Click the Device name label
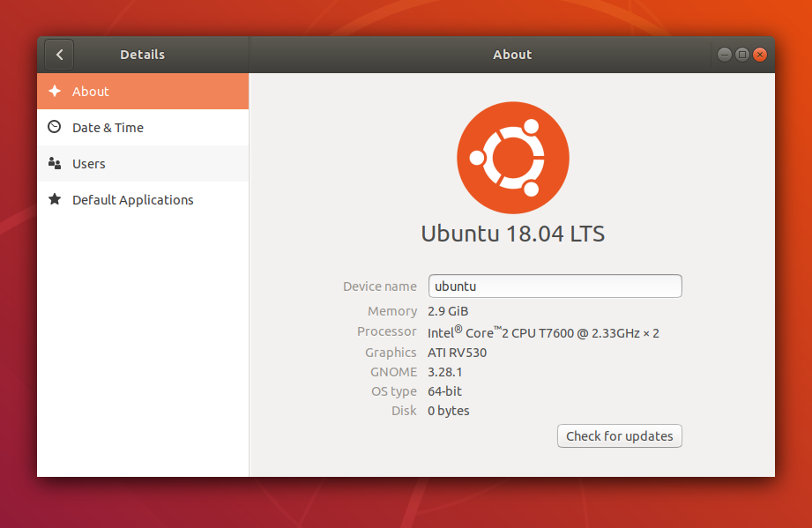Image resolution: width=812 pixels, height=528 pixels. pyautogui.click(x=380, y=286)
